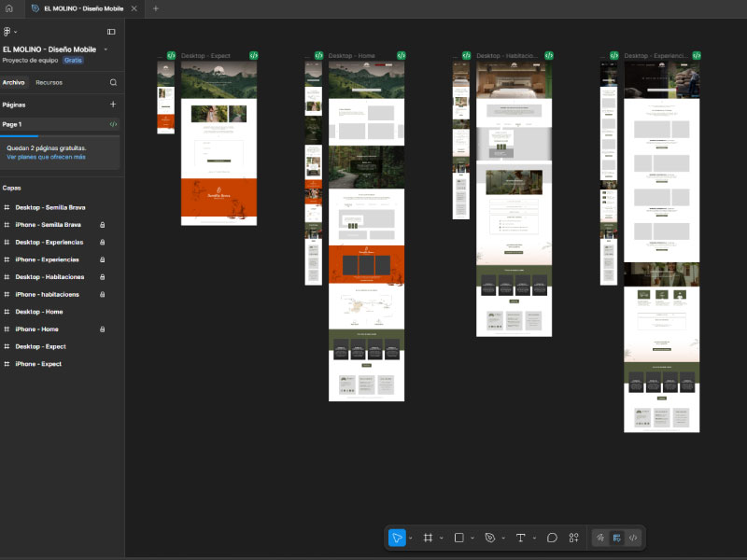Click the Desktop - Habitaciones frame on canvas
Viewport: 747px width, 560px height.
point(514,199)
